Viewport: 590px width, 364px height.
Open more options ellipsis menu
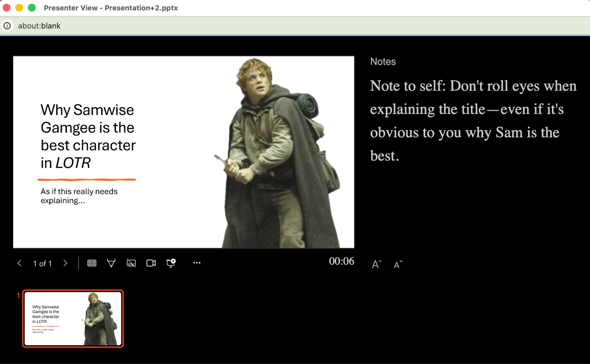coord(197,263)
